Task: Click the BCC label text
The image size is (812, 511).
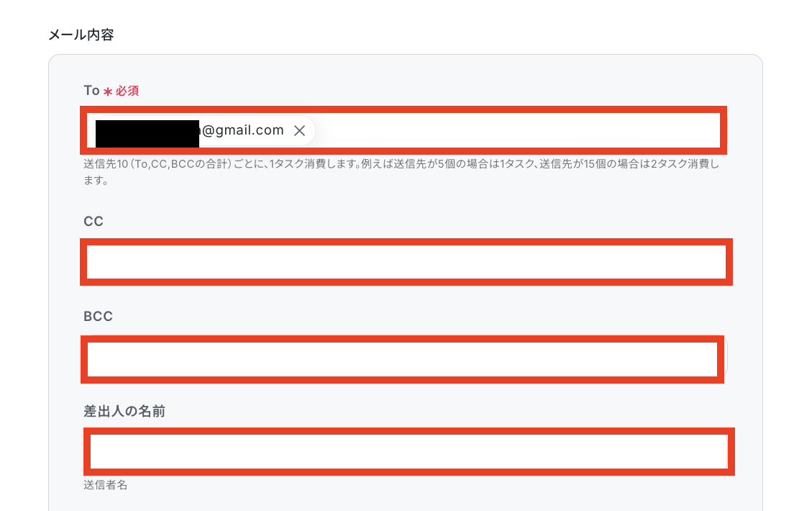Action: tap(98, 316)
